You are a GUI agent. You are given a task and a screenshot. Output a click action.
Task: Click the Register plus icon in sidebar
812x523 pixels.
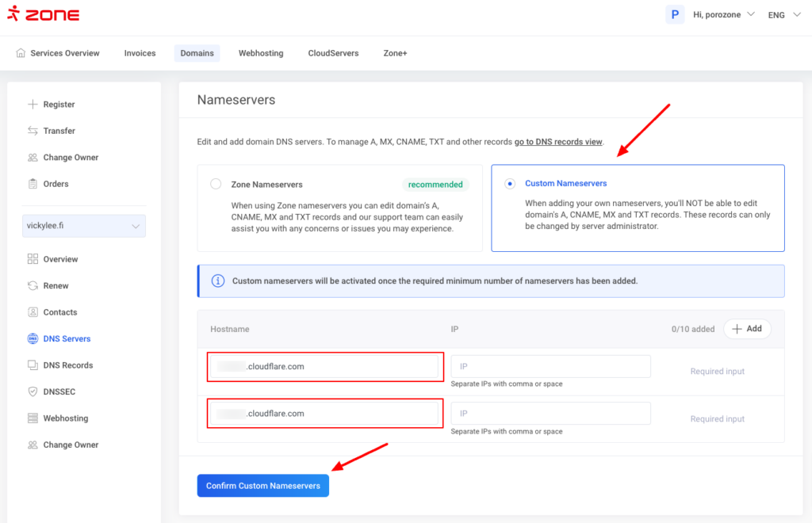[33, 105]
